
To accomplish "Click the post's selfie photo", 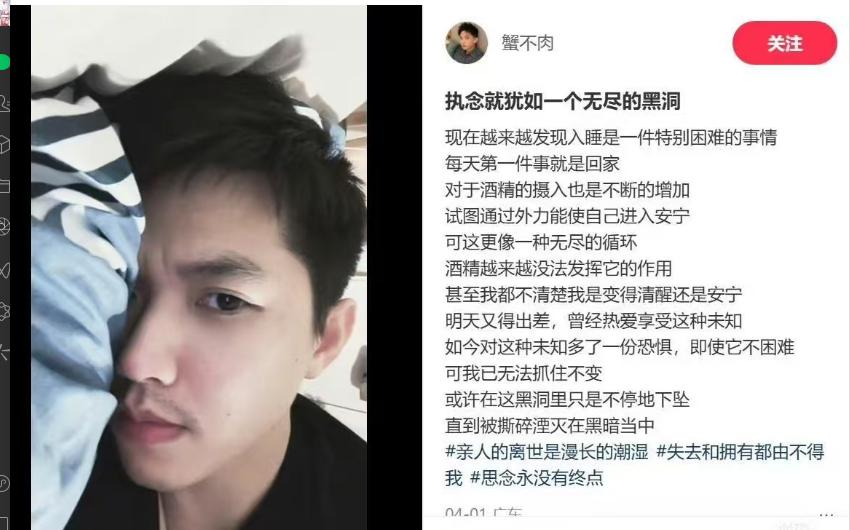I will pyautogui.click(x=199, y=267).
